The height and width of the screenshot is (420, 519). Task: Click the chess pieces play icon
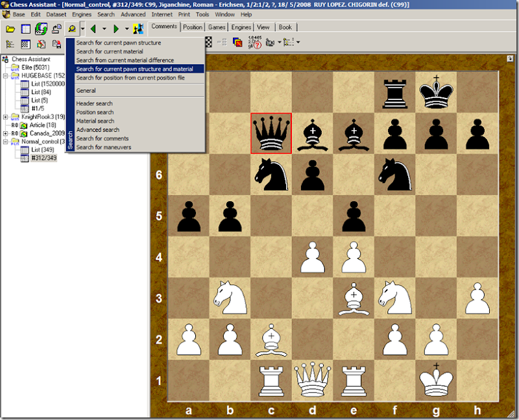138,29
